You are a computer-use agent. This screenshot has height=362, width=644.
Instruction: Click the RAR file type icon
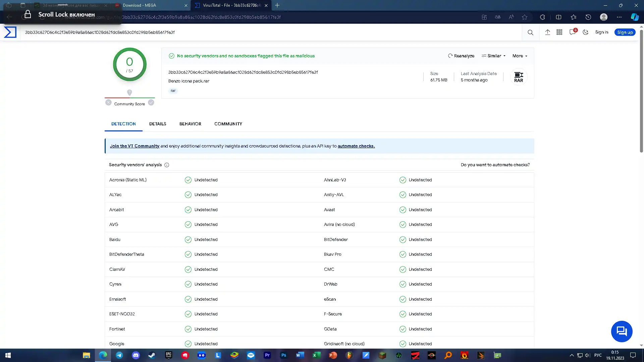tap(519, 77)
